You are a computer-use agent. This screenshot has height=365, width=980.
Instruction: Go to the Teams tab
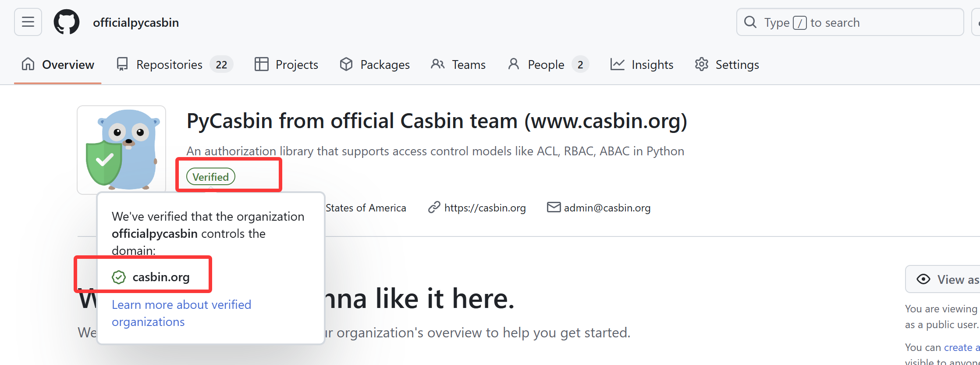tap(458, 64)
